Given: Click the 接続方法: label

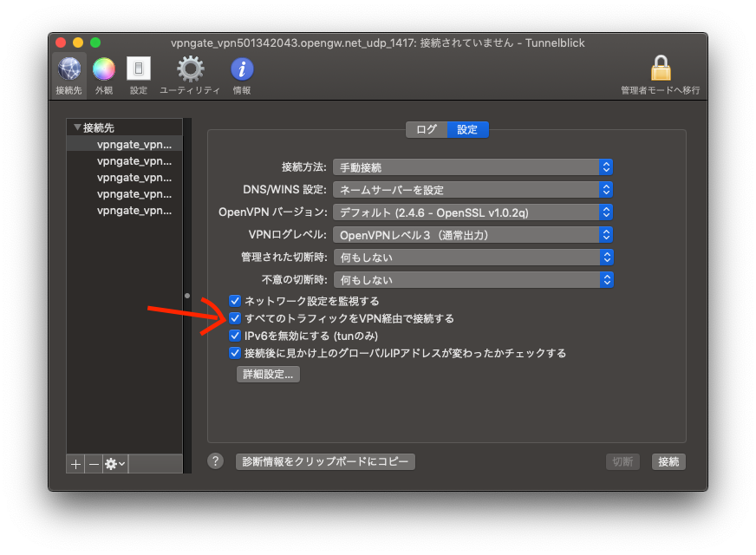Looking at the screenshot, I should coord(304,167).
